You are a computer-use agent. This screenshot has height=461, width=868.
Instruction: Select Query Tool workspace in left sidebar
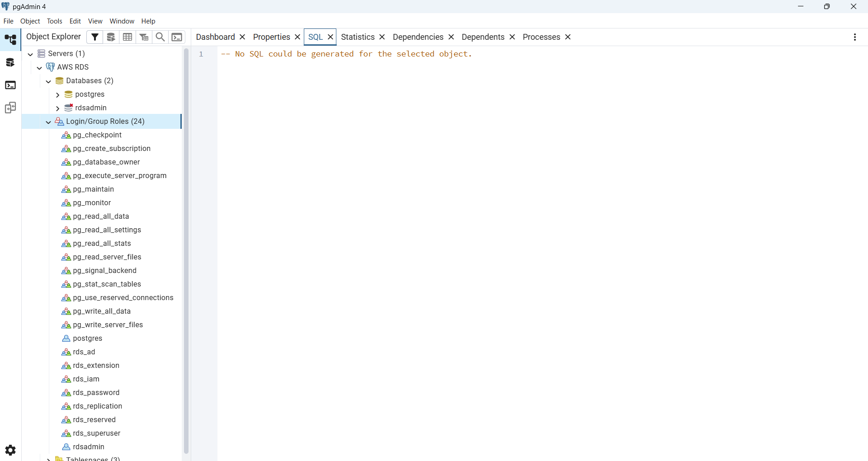pyautogui.click(x=10, y=63)
